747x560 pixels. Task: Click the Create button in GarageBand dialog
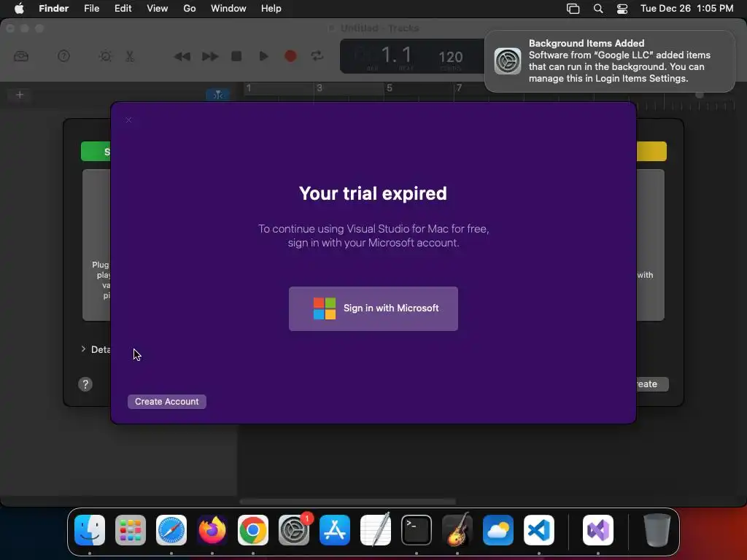pyautogui.click(x=652, y=384)
